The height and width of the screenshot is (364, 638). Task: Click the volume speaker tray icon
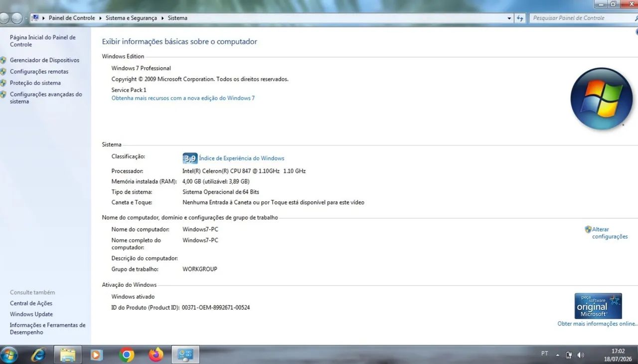[x=580, y=355]
